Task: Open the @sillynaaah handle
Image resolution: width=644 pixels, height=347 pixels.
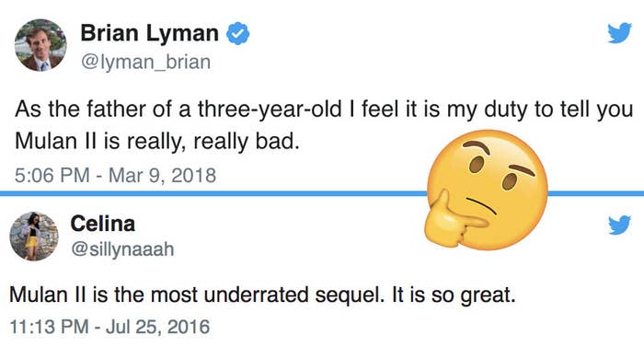Action: (122, 249)
